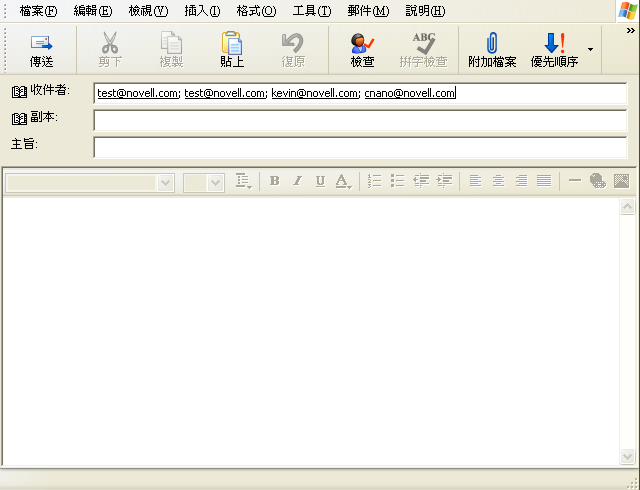Open the 副本 address book icon
The width and height of the screenshot is (640, 490).
coord(19,119)
